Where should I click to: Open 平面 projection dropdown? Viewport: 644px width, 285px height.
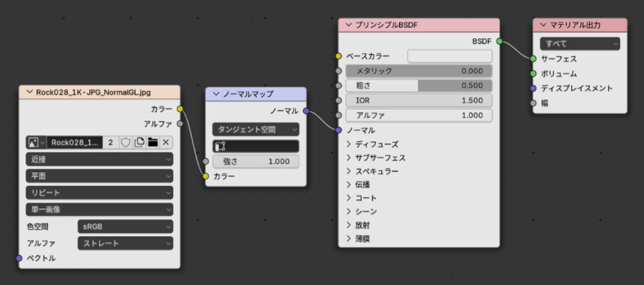click(100, 176)
